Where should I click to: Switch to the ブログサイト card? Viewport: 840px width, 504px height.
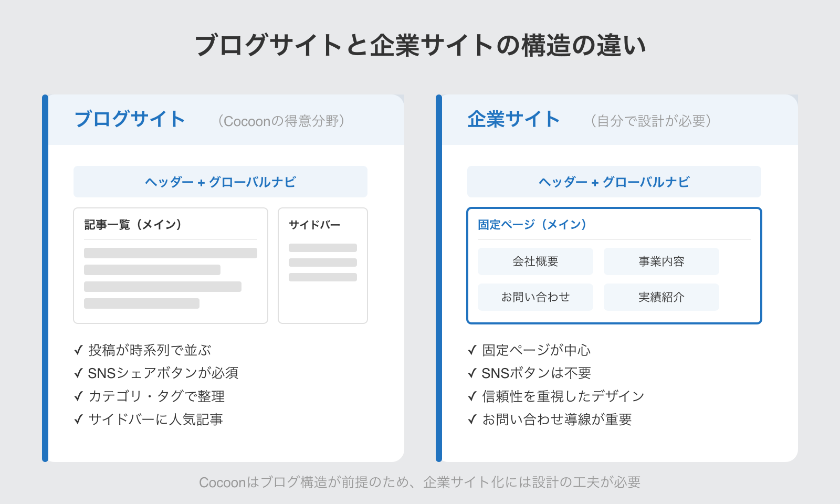(x=129, y=119)
